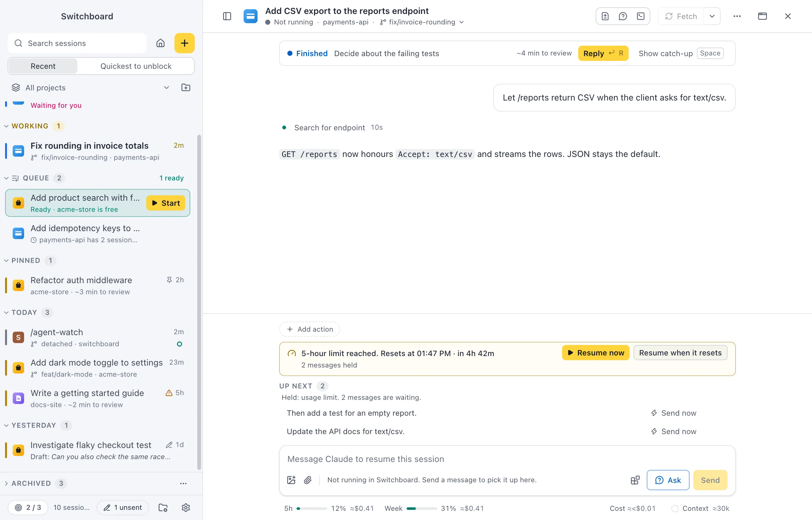Open the diff file icon in header
Viewport: 812px width, 520px height.
pyautogui.click(x=605, y=16)
